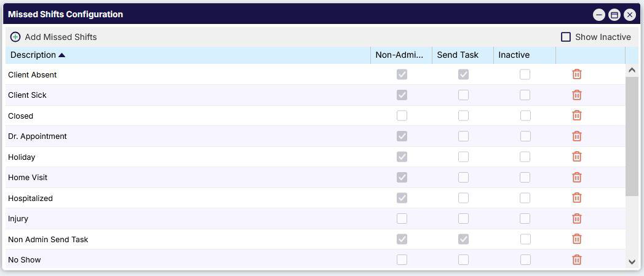Toggle Send Task for Client Sick
The image size is (644, 276).
coord(463,95)
